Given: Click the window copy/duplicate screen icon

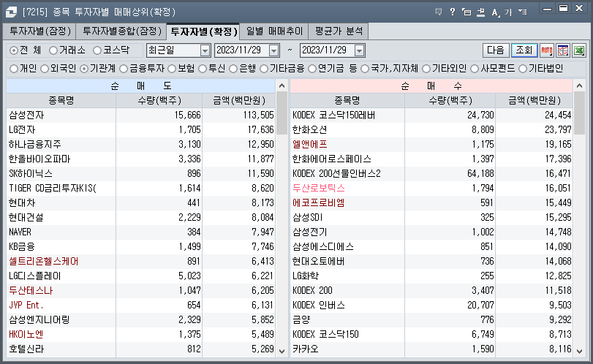Looking at the screenshot, I should click(x=467, y=12).
